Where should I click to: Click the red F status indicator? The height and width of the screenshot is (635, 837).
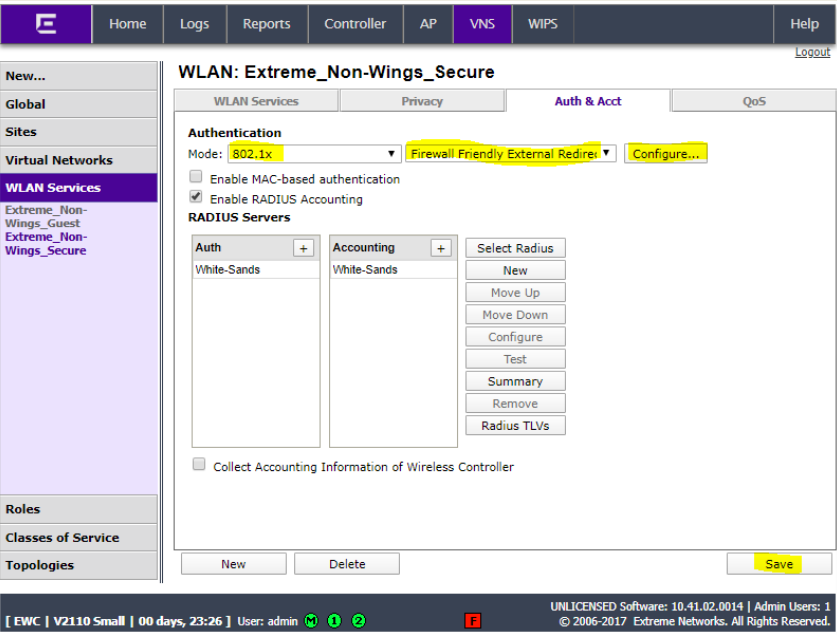point(472,621)
